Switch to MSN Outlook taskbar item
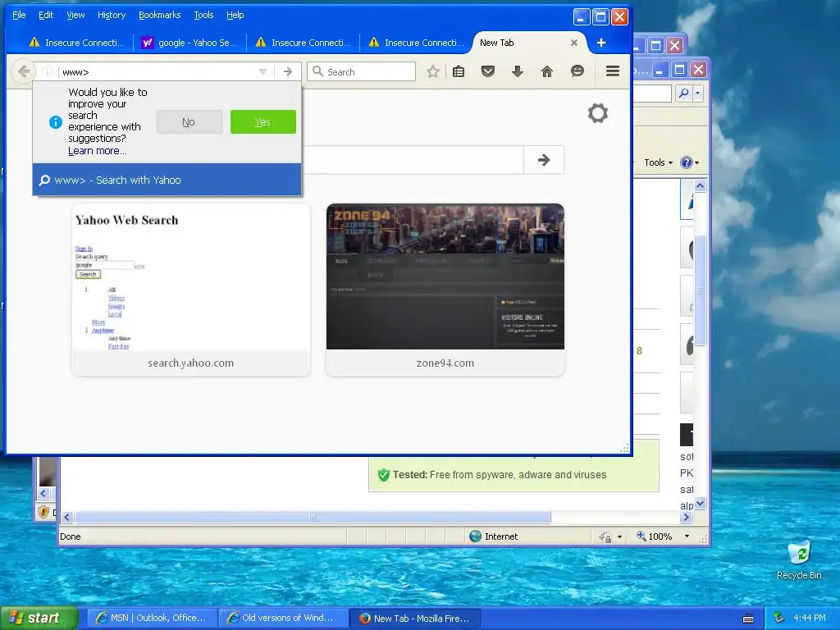Viewport: 840px width, 630px height. [152, 618]
